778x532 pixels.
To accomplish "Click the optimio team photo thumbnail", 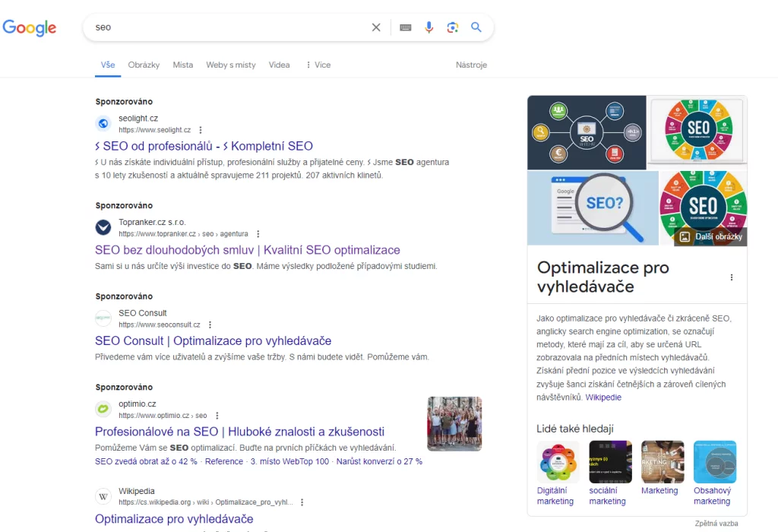I will click(454, 424).
